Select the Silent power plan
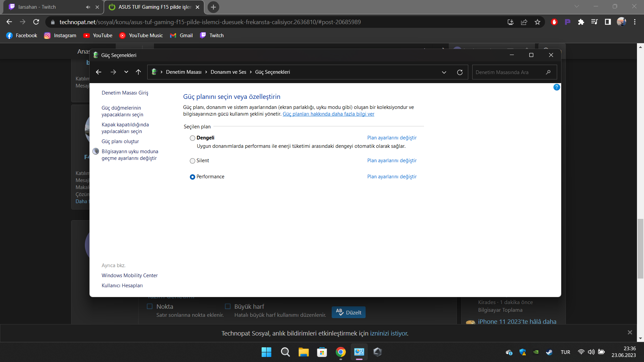The image size is (644, 362). click(x=193, y=161)
